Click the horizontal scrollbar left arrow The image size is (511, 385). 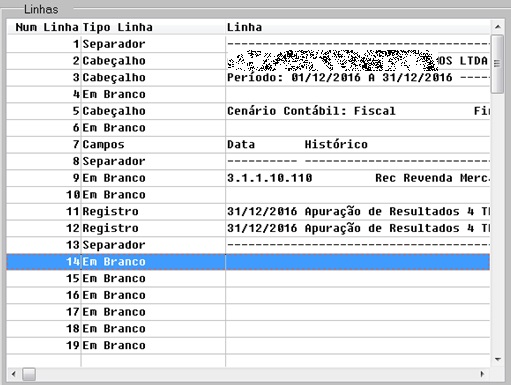click(x=14, y=374)
